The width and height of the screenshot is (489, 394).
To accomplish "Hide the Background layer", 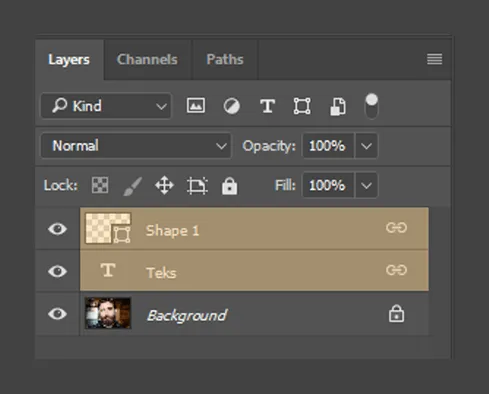I will tap(58, 314).
